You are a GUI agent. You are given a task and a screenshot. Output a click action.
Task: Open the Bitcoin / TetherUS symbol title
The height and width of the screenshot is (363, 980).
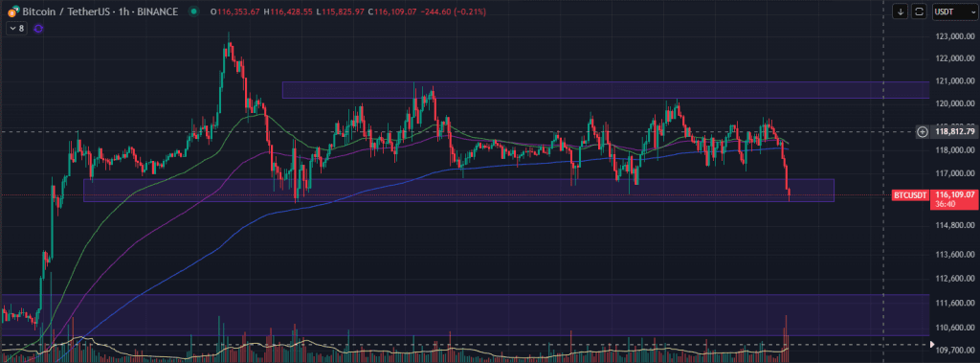[x=99, y=11]
